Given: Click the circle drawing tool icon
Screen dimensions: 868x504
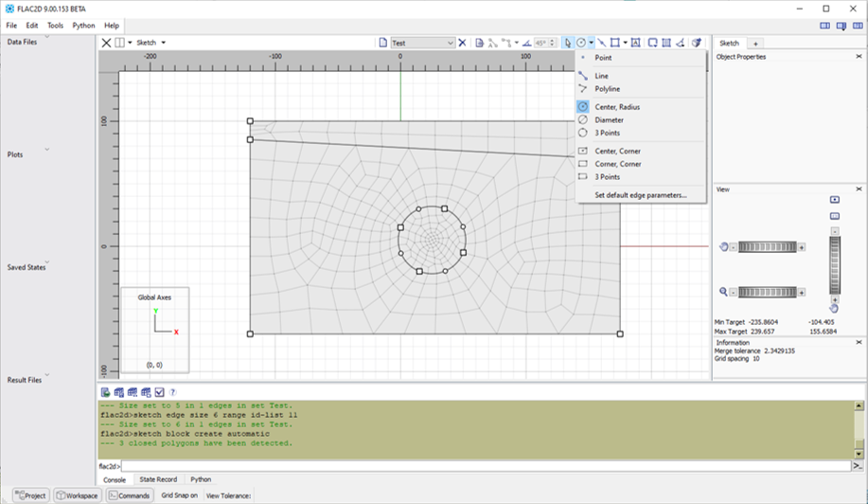Looking at the screenshot, I should (579, 43).
